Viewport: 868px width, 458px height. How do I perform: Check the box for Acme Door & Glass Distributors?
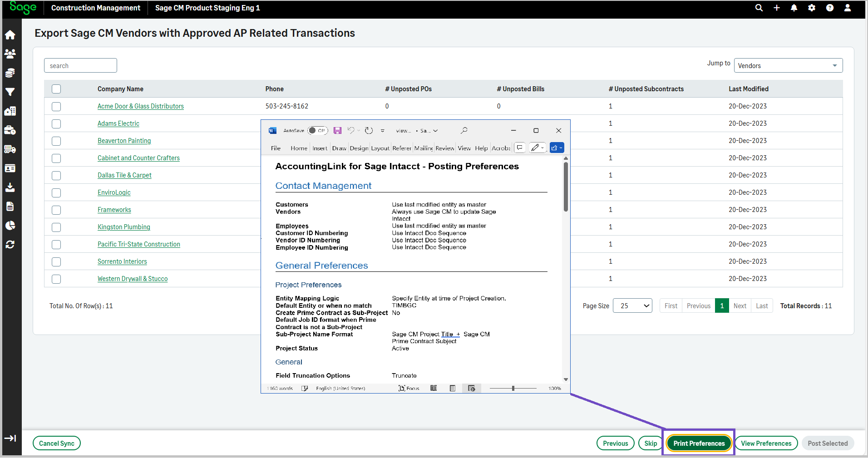point(56,107)
